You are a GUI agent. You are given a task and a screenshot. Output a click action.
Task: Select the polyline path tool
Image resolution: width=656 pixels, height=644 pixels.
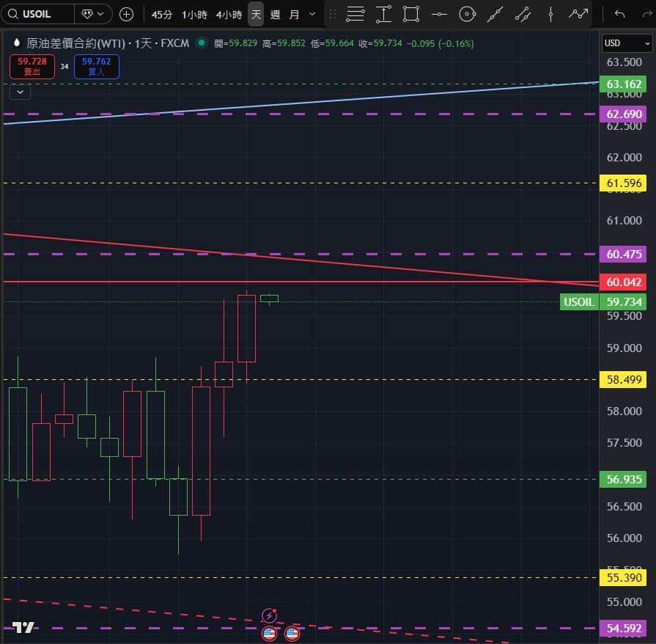tap(578, 14)
